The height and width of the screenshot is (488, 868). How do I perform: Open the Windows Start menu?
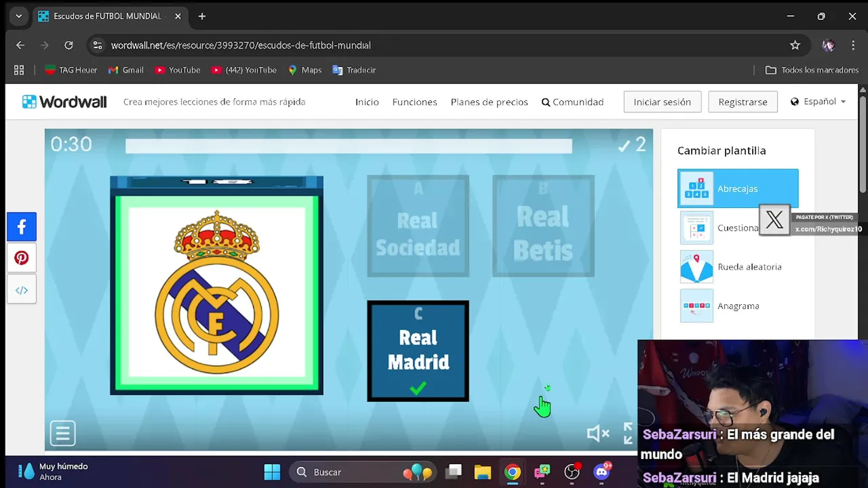(272, 472)
